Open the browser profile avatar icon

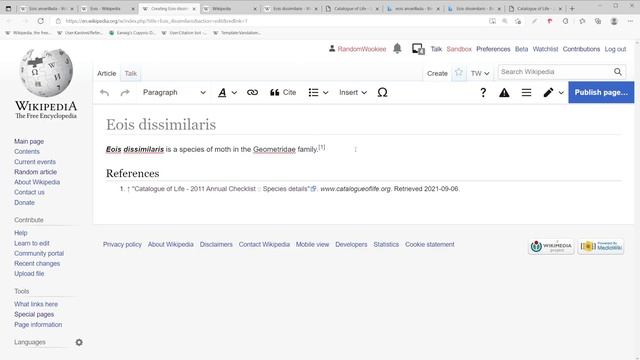613,21
